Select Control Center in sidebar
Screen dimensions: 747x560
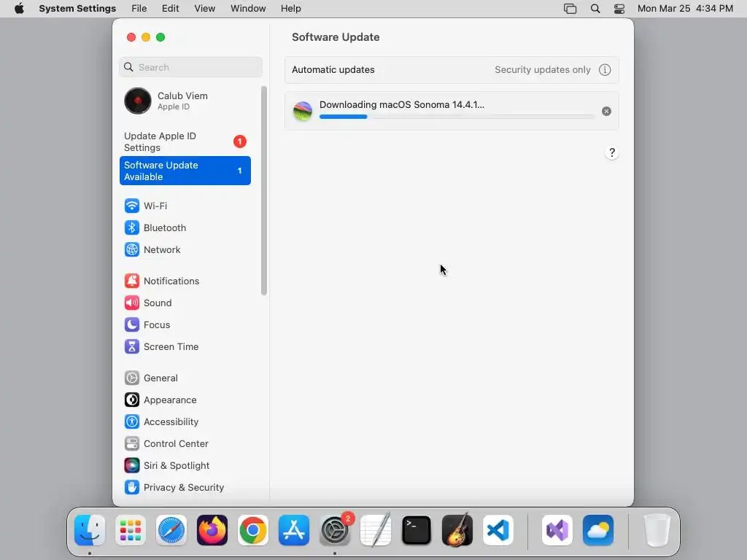coord(185,444)
